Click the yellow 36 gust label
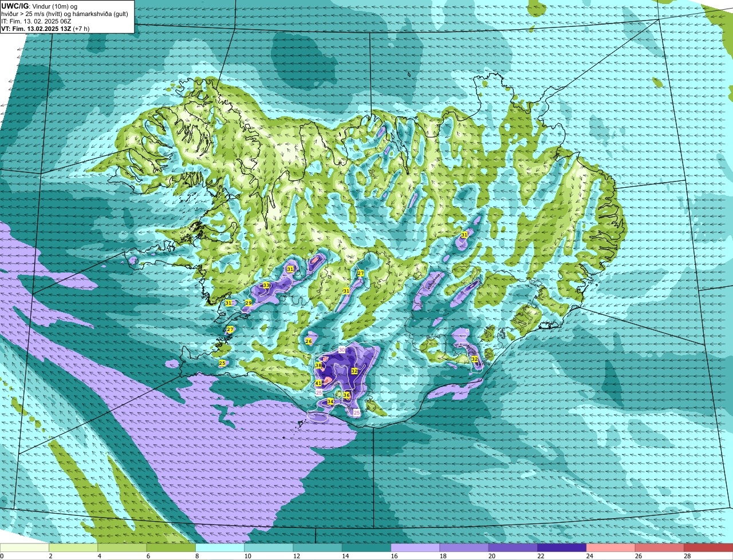733x560 pixels. 346,395
